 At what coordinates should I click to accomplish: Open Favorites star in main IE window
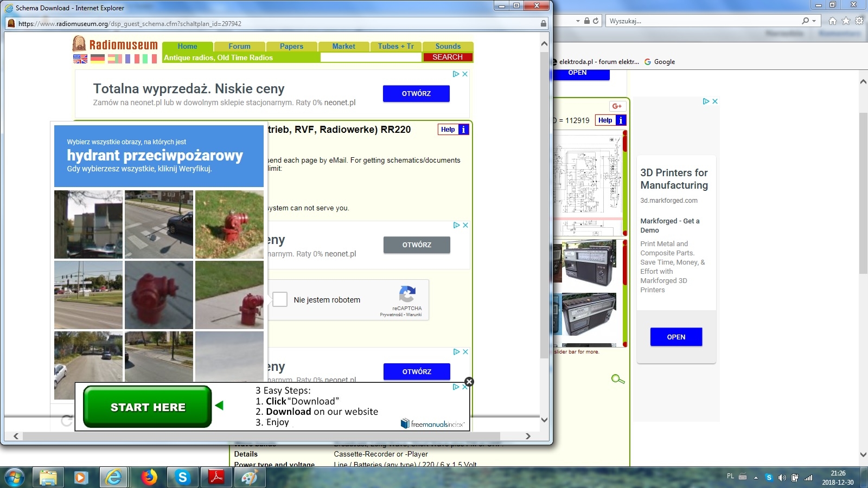click(x=846, y=21)
